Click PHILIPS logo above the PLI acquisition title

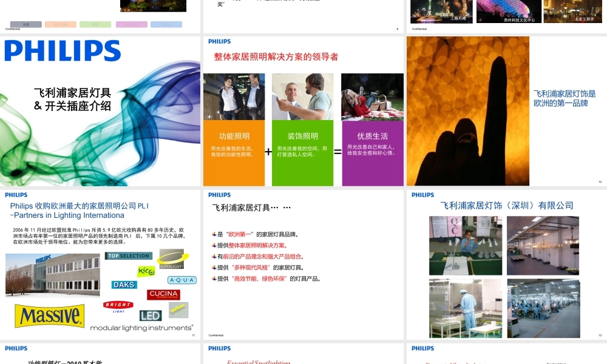click(16, 195)
